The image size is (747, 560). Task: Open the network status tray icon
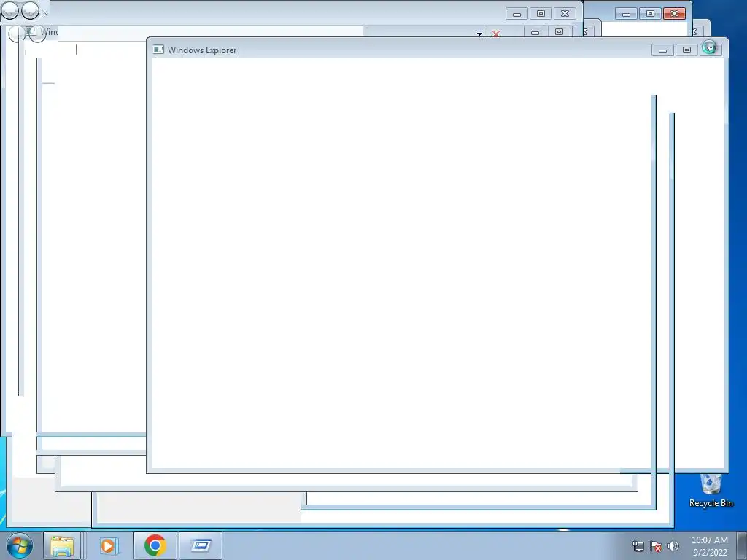pos(638,547)
